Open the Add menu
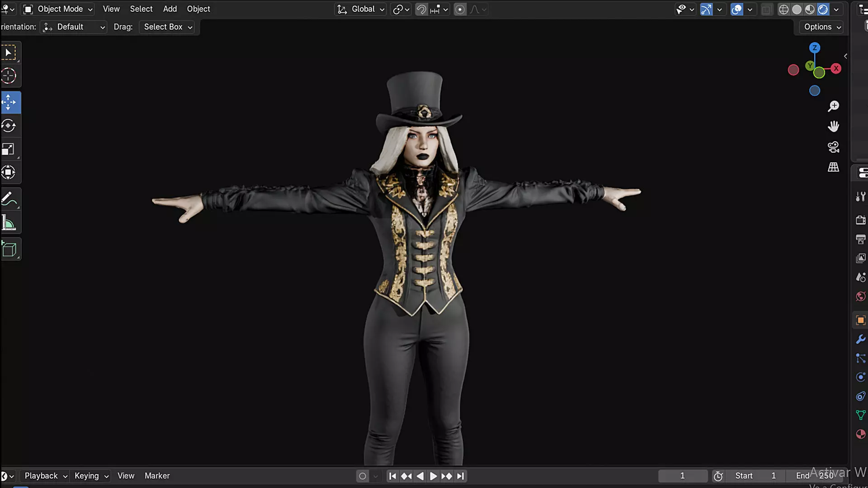The width and height of the screenshot is (868, 488). point(170,9)
